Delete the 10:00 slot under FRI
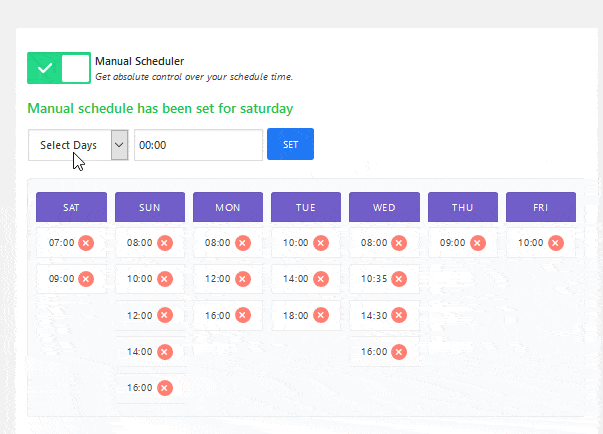The height and width of the screenshot is (434, 603). click(x=556, y=243)
